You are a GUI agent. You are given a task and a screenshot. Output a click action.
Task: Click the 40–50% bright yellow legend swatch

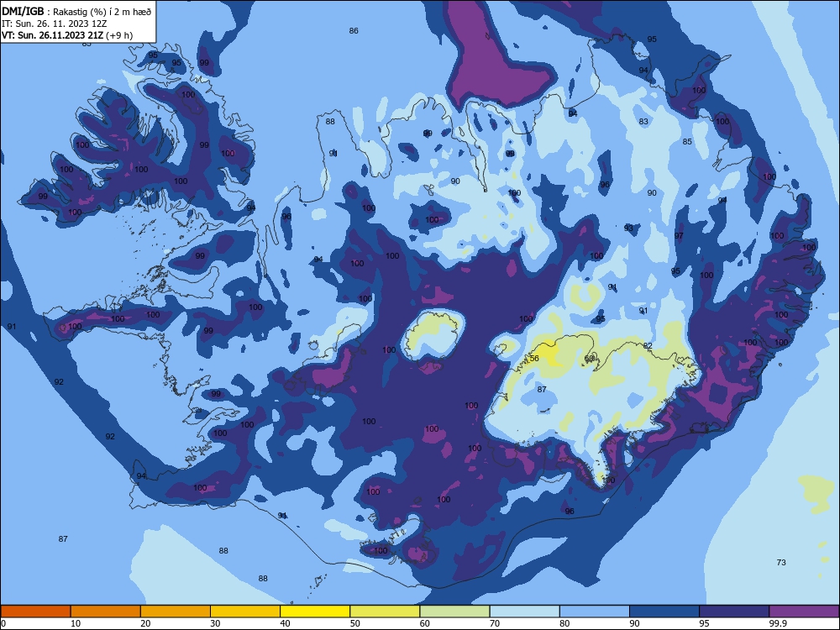[x=315, y=612]
